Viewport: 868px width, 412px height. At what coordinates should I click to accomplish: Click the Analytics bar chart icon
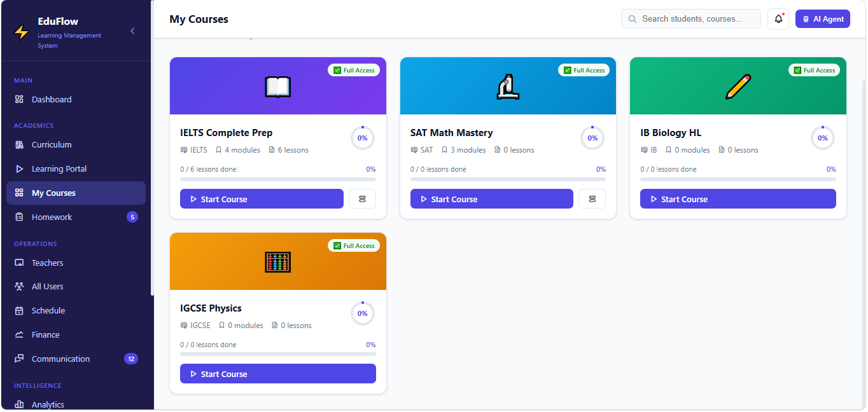tap(19, 404)
